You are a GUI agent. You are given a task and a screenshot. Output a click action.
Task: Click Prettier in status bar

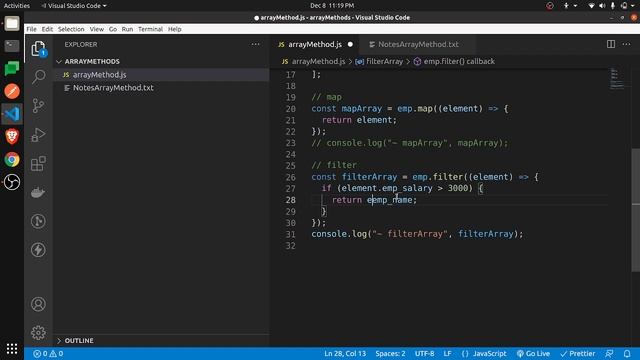(x=578, y=353)
